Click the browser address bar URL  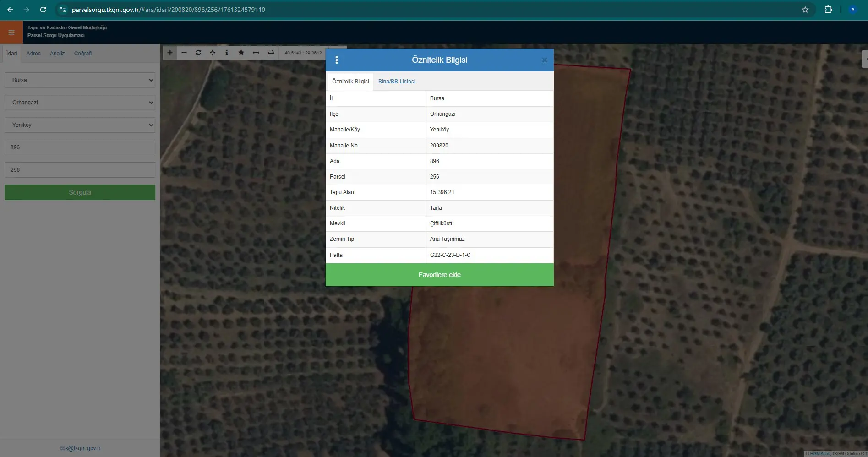pyautogui.click(x=169, y=10)
